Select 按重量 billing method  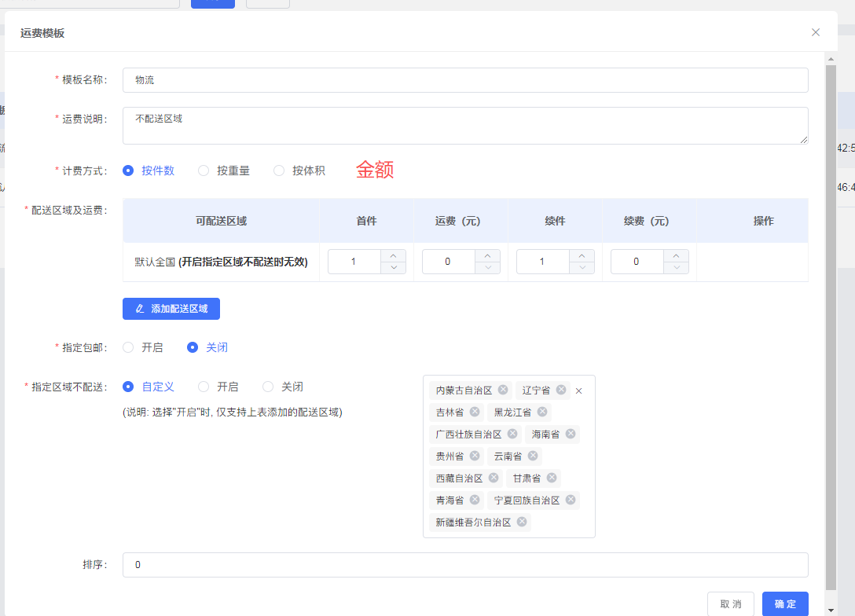tap(204, 170)
